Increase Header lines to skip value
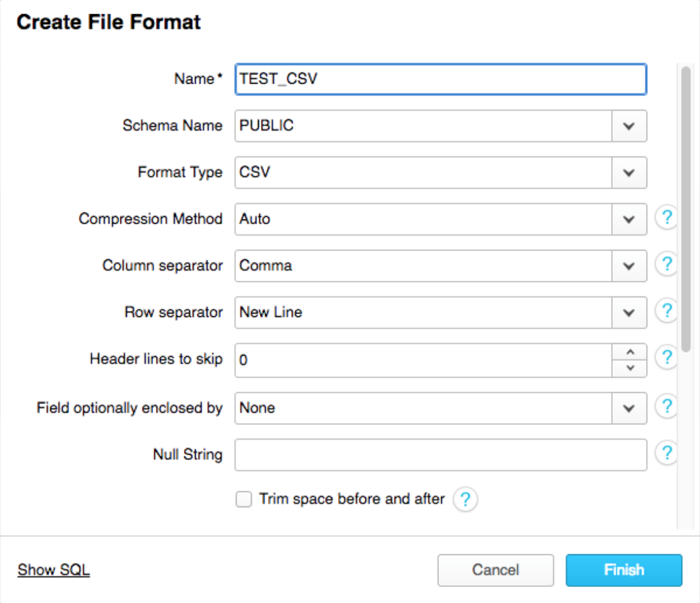Screen dimensions: 700x603 click(x=630, y=353)
